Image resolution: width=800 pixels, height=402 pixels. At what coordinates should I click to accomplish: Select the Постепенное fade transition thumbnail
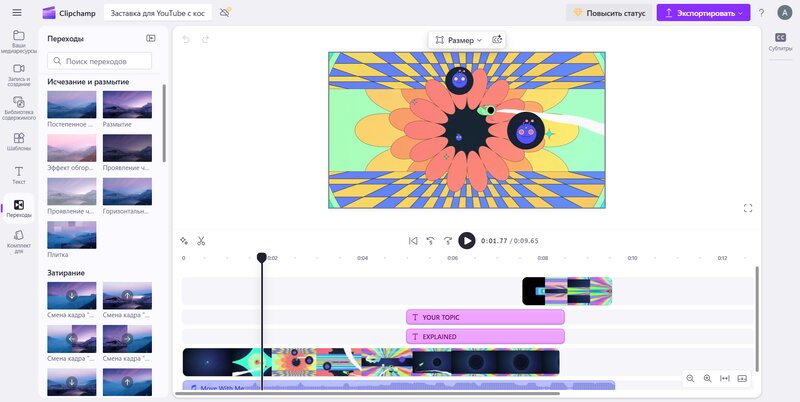(x=71, y=105)
